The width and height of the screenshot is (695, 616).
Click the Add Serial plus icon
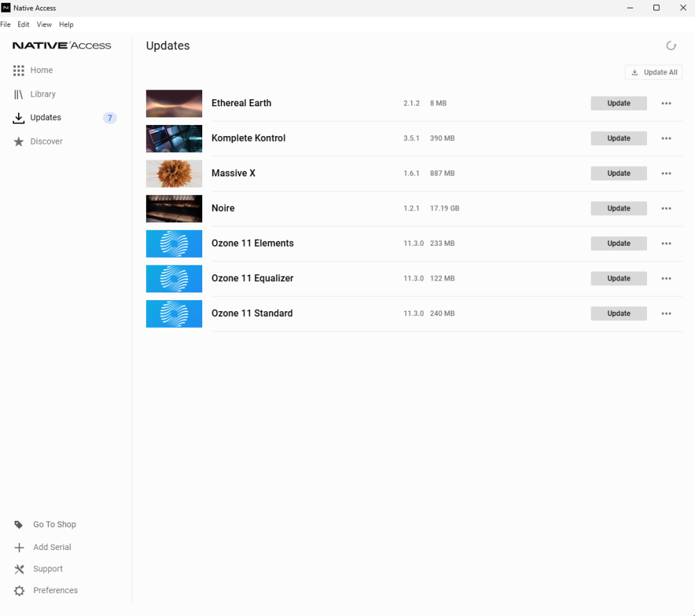tap(19, 548)
